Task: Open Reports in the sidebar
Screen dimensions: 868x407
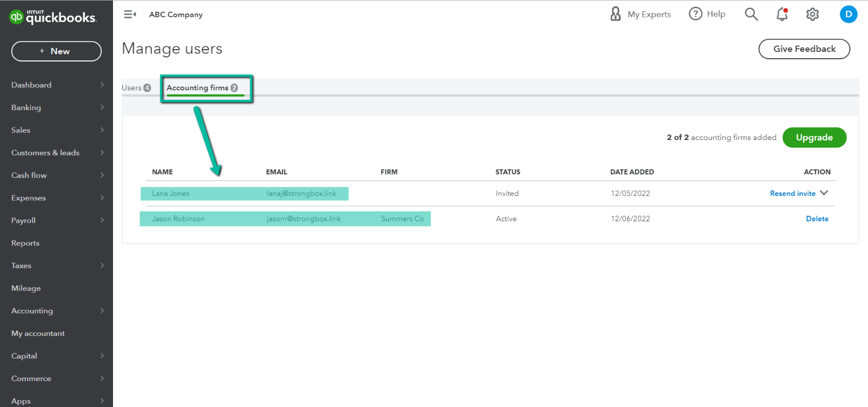Action: tap(25, 243)
